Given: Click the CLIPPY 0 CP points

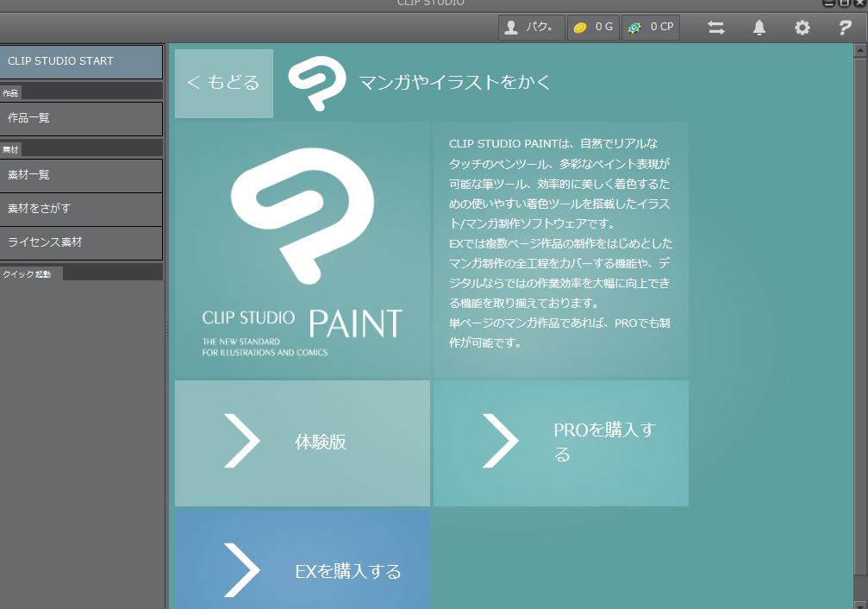Looking at the screenshot, I should click(x=651, y=27).
